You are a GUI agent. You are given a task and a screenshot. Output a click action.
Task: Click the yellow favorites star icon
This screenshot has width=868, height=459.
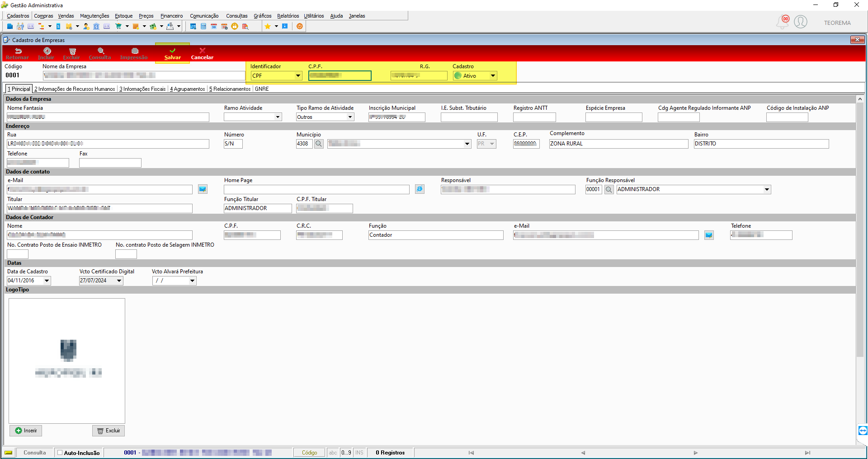268,26
